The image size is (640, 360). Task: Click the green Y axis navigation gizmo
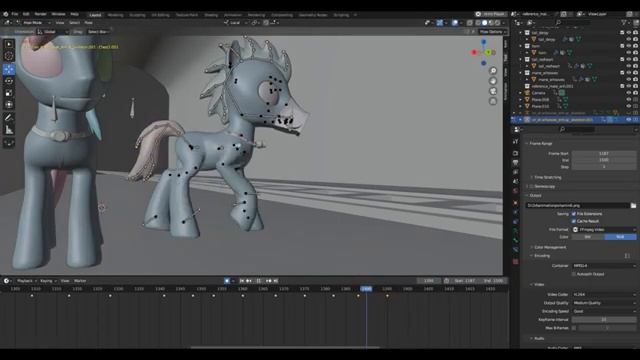click(x=489, y=52)
